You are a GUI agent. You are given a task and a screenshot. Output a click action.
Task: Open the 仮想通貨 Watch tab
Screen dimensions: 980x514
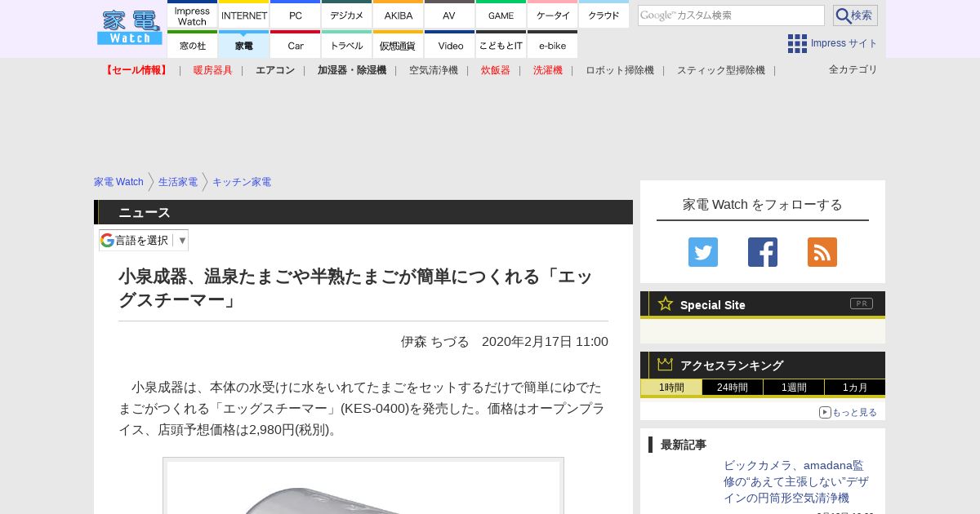399,45
